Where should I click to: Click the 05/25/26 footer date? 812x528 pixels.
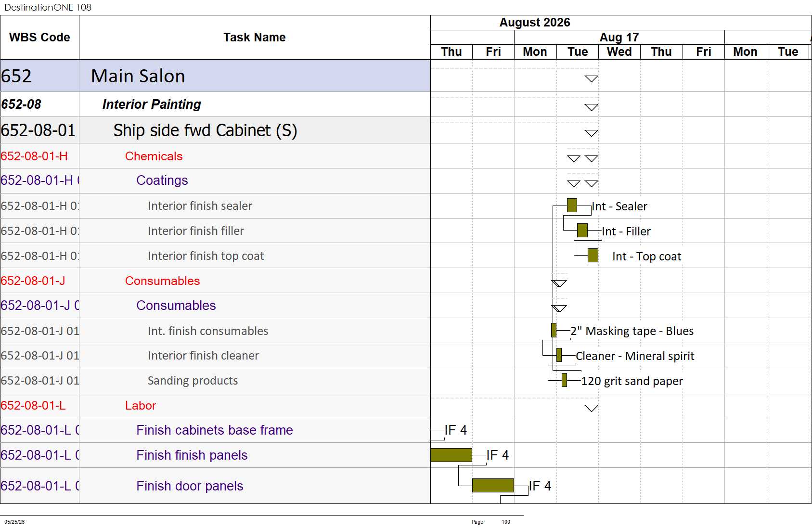14,522
